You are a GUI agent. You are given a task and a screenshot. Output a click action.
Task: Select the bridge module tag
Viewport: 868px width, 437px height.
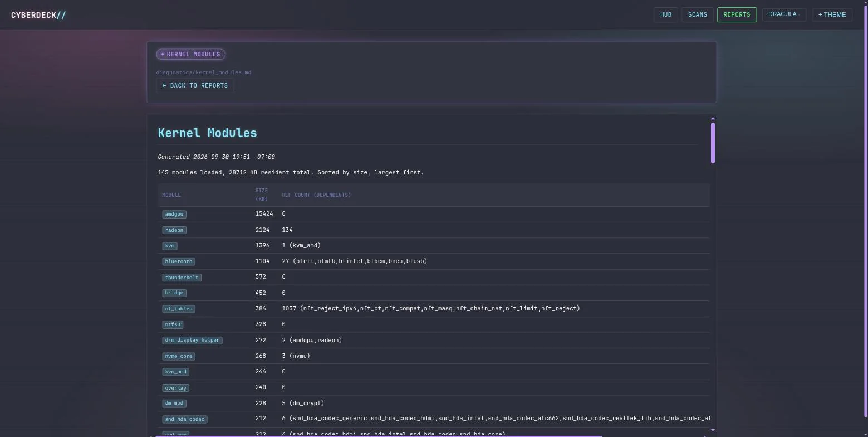click(x=174, y=293)
